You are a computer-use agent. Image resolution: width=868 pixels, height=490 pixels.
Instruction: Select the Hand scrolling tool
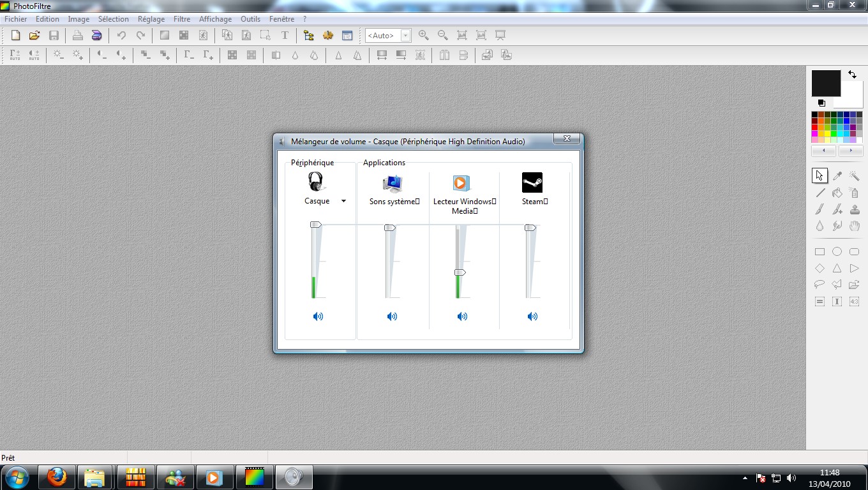tap(855, 225)
